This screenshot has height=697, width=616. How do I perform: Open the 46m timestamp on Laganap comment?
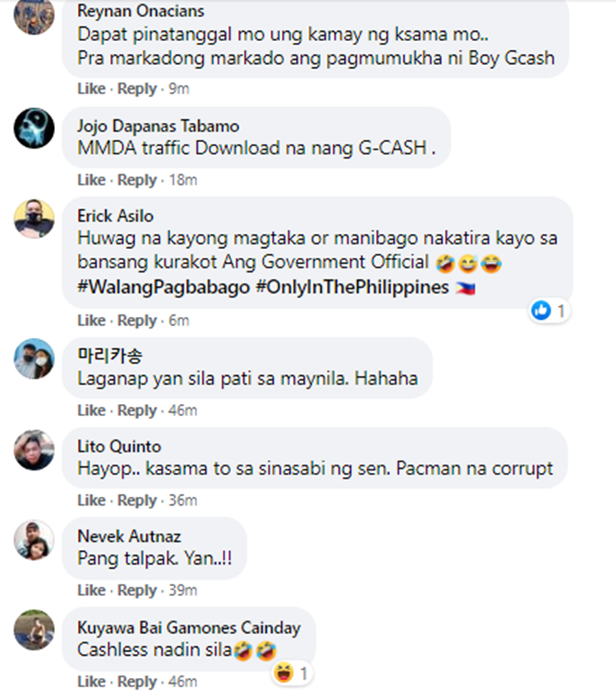[182, 410]
